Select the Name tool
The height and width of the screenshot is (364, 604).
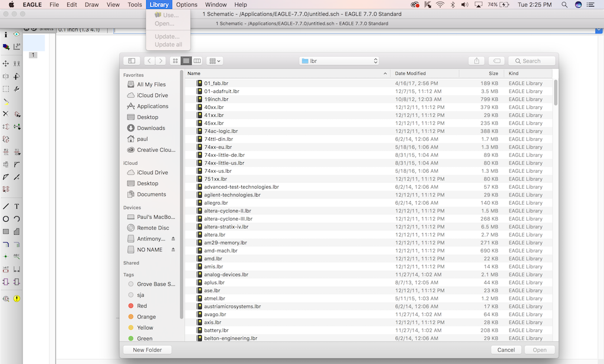(6, 152)
